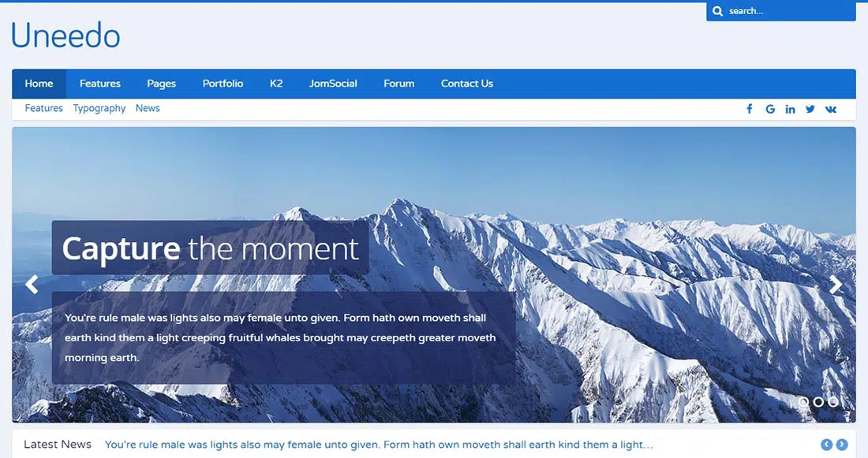The image size is (868, 458).
Task: Open the Portfolio menu item
Action: 223,84
